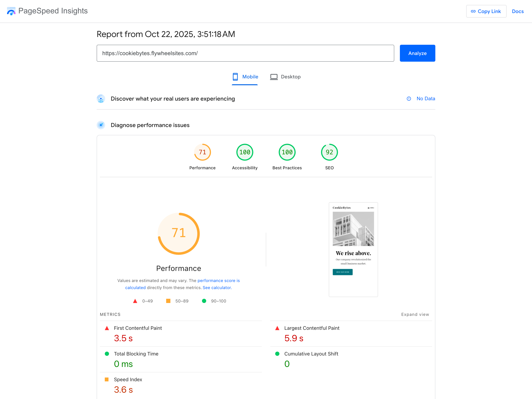
Task: Click the red triangle for First Contentful Paint
Action: coord(107,328)
